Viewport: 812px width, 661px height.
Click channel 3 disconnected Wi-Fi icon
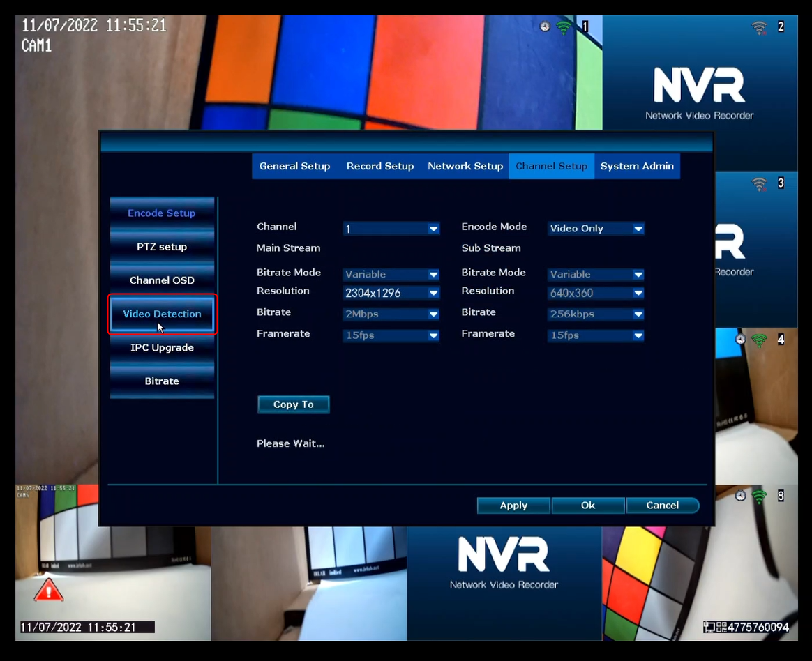759,184
